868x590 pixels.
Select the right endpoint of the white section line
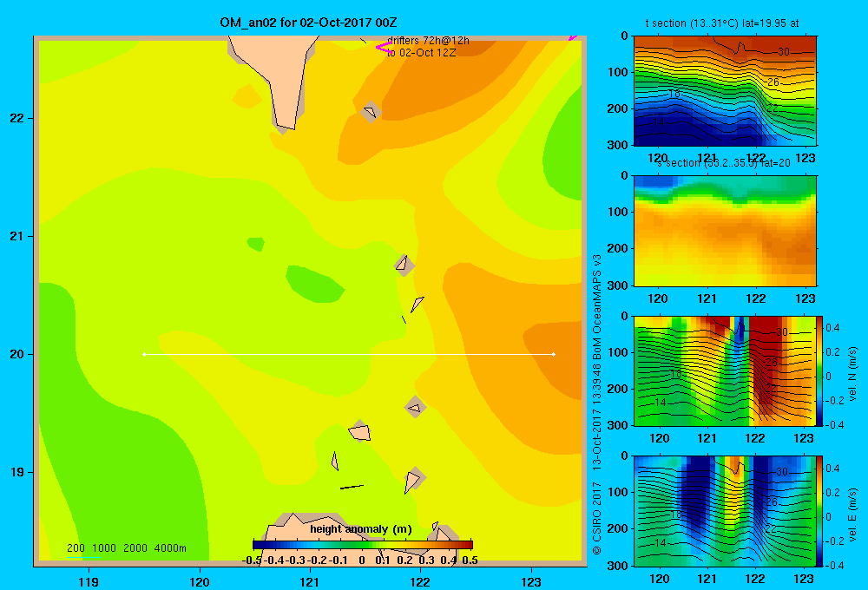tap(554, 354)
